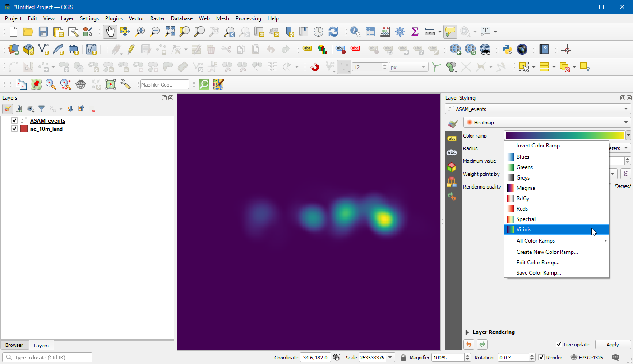Viewport: 633px width, 364px height.
Task: Select Invert Color Ramp option
Action: [538, 146]
